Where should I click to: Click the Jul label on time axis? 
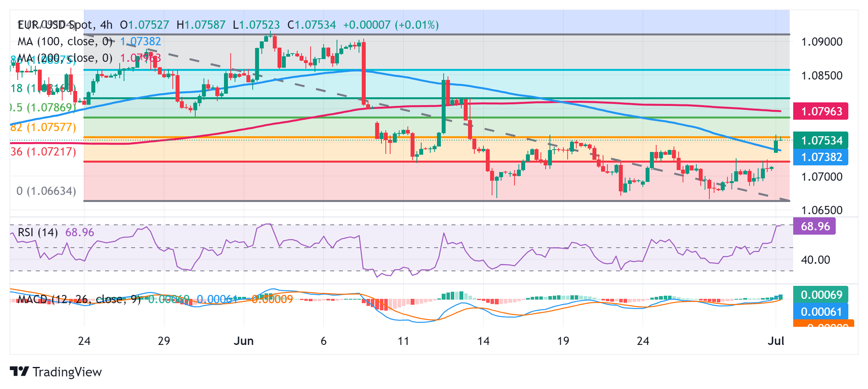coord(776,341)
